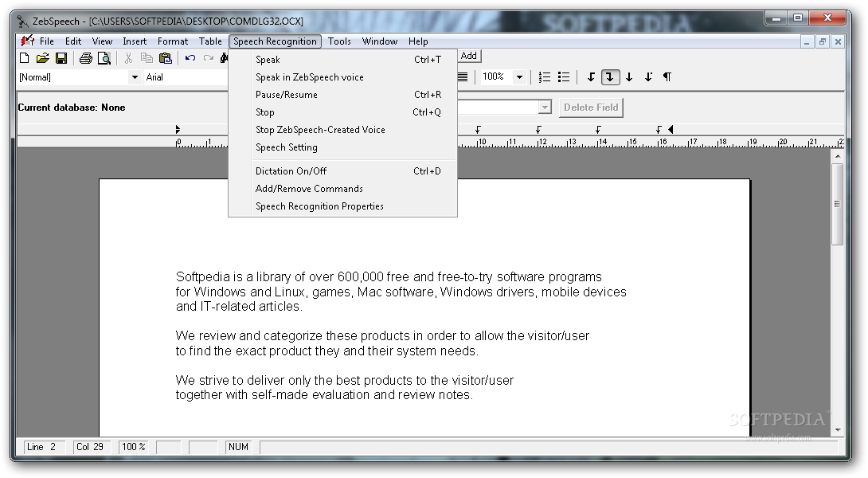Toggle paragraph marks with the pilcrow icon
This screenshot has height=478, width=868.
(667, 77)
